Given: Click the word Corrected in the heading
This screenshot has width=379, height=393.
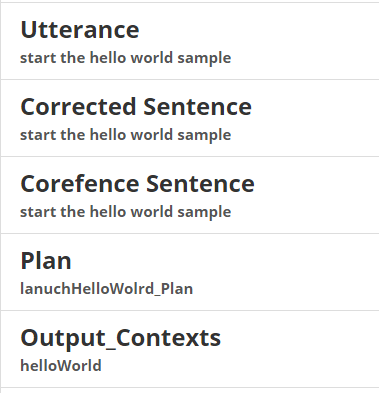Looking at the screenshot, I should pyautogui.click(x=78, y=107).
